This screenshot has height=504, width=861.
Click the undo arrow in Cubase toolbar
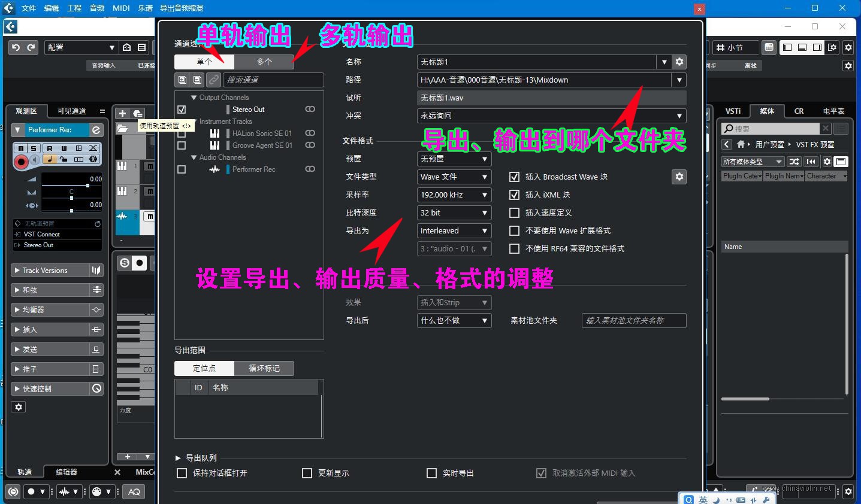click(x=16, y=47)
